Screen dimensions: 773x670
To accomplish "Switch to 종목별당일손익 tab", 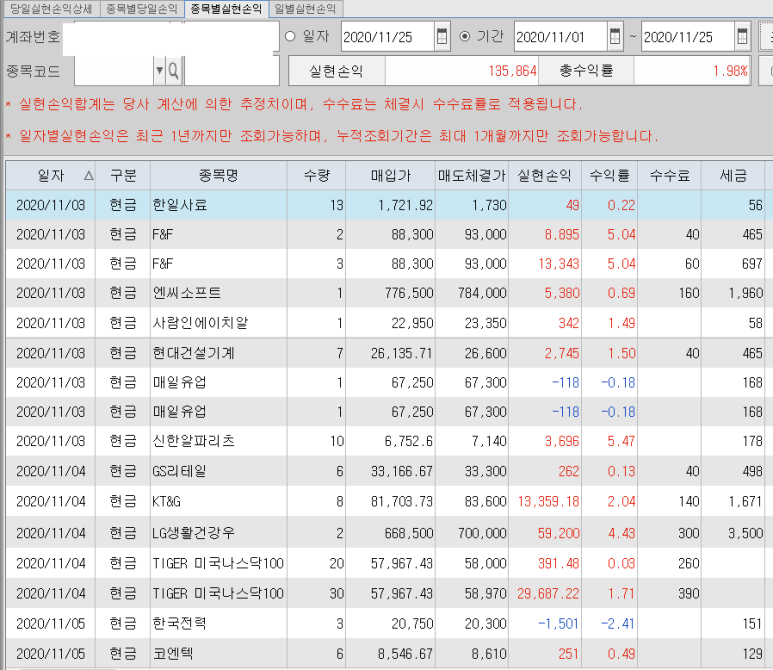I will pos(142,8).
